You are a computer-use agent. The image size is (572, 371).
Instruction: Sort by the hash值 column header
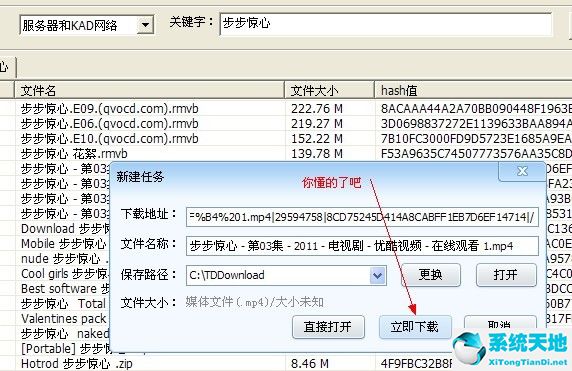coord(473,90)
